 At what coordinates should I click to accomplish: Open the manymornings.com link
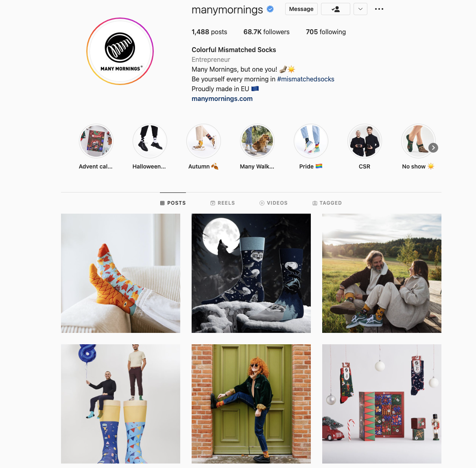(x=222, y=99)
